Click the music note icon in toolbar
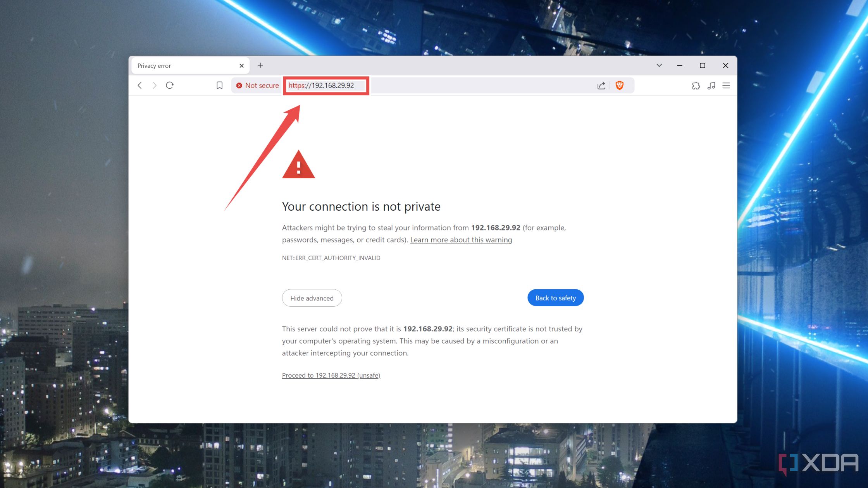 click(711, 85)
